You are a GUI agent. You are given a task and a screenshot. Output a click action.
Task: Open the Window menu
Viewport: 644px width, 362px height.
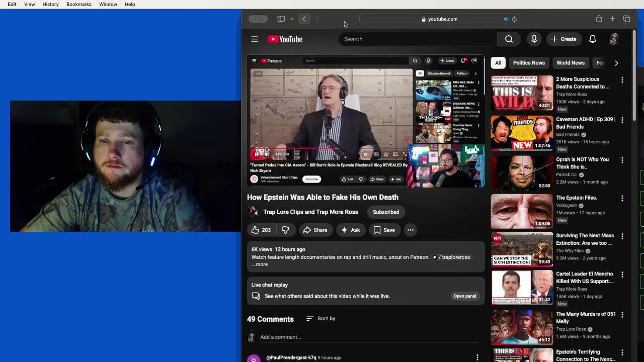[108, 4]
